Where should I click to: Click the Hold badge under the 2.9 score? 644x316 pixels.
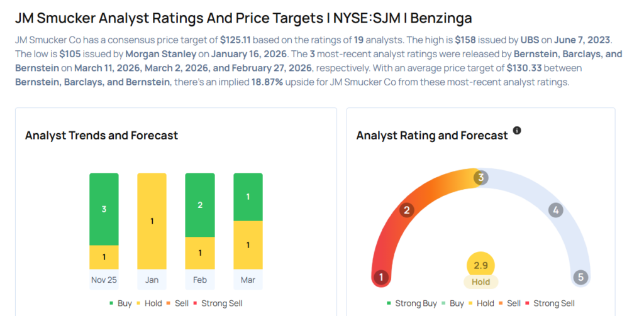(x=481, y=282)
